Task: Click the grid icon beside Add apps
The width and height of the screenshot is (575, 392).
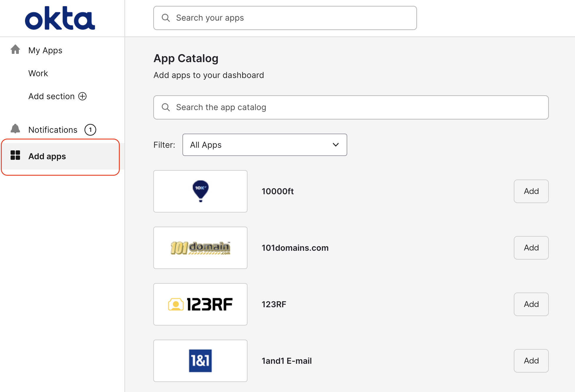Action: click(15, 155)
